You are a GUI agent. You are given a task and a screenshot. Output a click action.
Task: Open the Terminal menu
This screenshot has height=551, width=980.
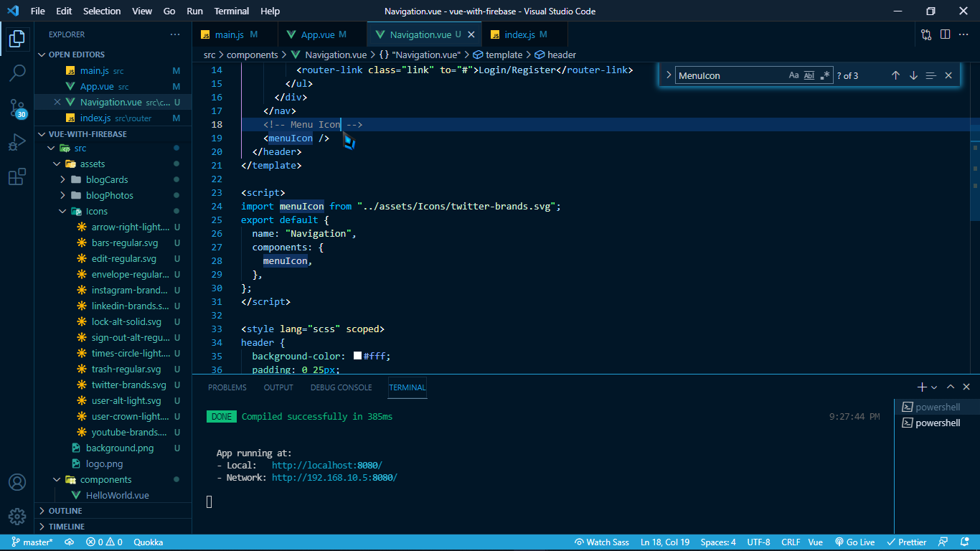232,11
